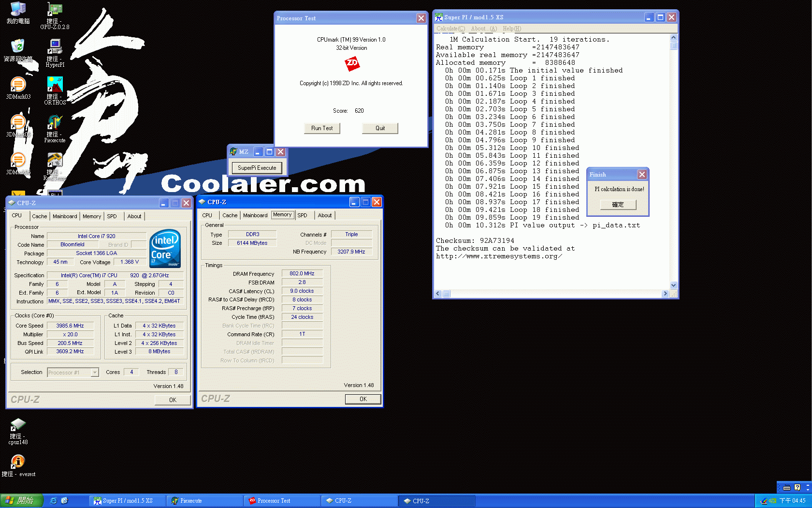Switch to Cache tab in left CPU-Z
The width and height of the screenshot is (812, 508).
click(40, 216)
